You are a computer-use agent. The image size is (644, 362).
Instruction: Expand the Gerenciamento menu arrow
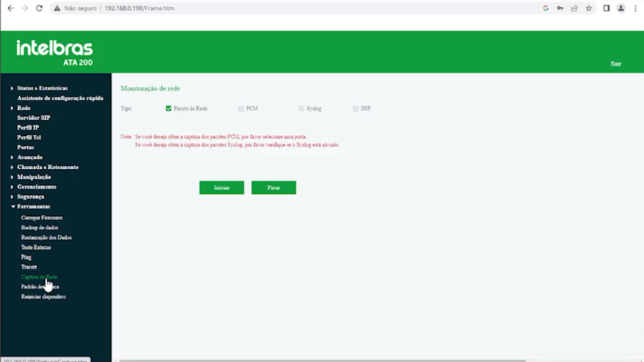coord(12,187)
